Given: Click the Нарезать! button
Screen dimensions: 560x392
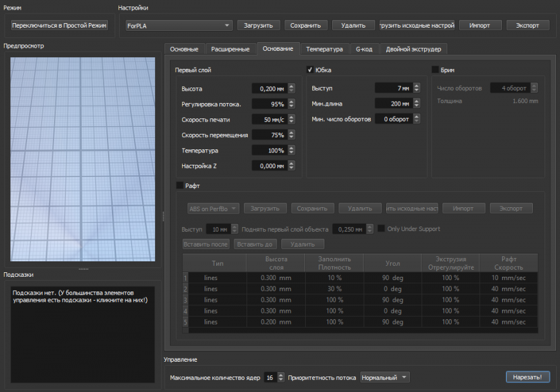Looking at the screenshot, I should pyautogui.click(x=528, y=377).
